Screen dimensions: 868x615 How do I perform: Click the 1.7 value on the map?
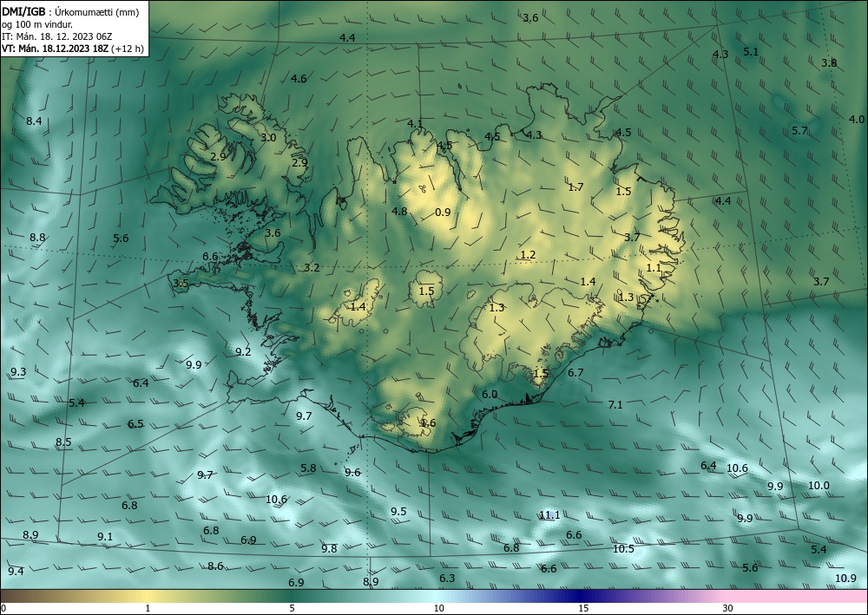575,187
